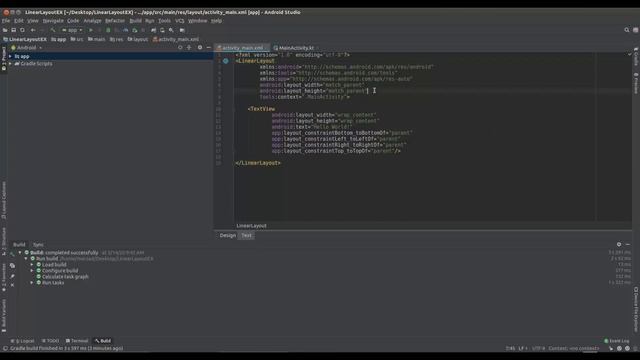The height and width of the screenshot is (360, 640).
Task: Open the VCS menu
Action: click(x=180, y=21)
